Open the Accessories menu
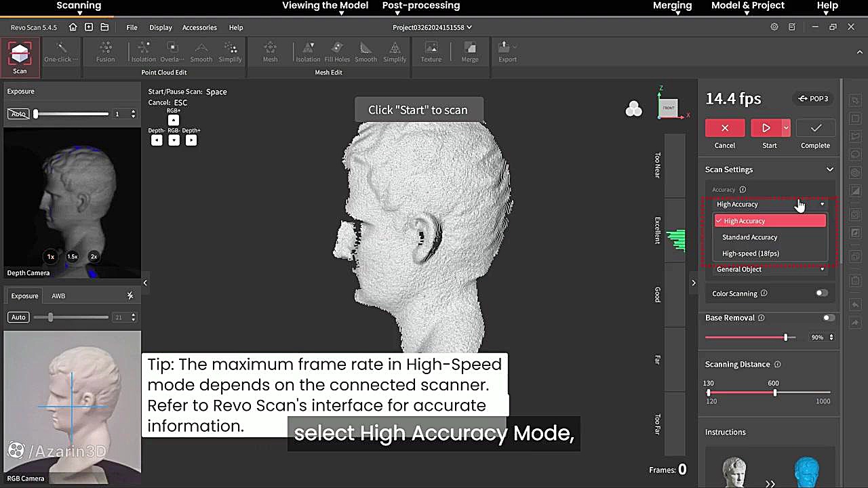868x488 pixels. [x=199, y=28]
